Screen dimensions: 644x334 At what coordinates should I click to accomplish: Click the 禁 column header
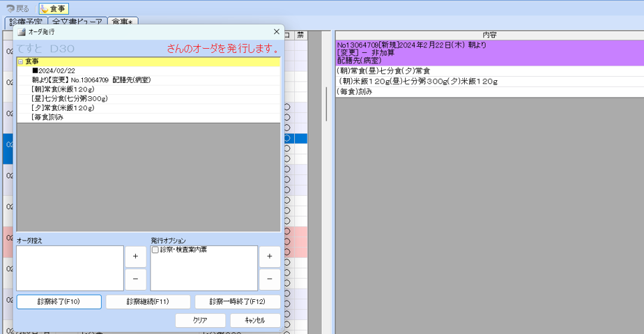point(300,36)
